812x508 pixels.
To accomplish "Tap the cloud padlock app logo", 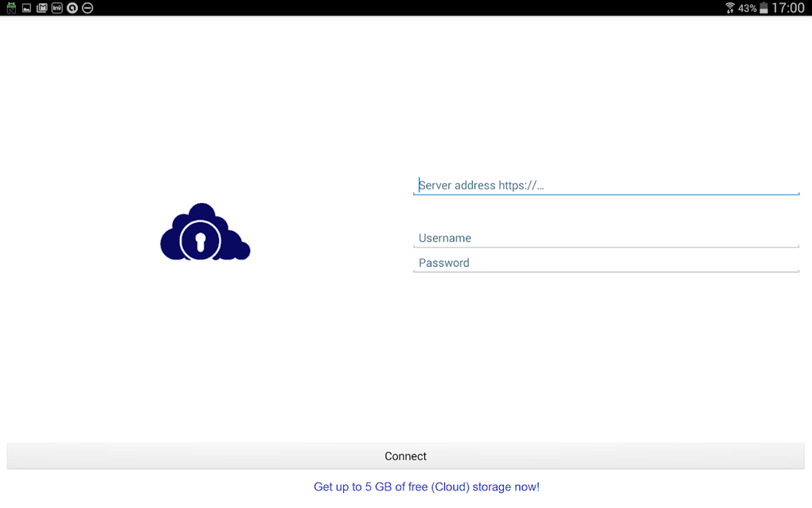I will [205, 232].
